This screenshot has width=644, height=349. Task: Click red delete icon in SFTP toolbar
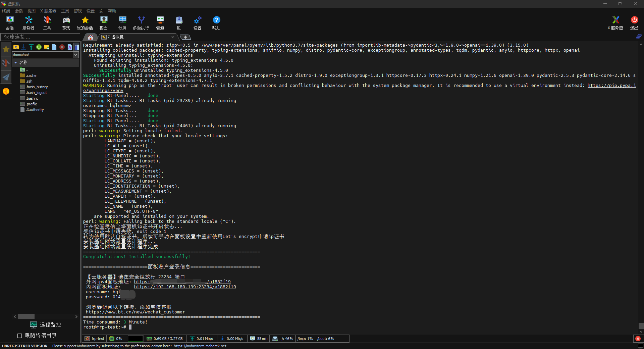pos(62,47)
